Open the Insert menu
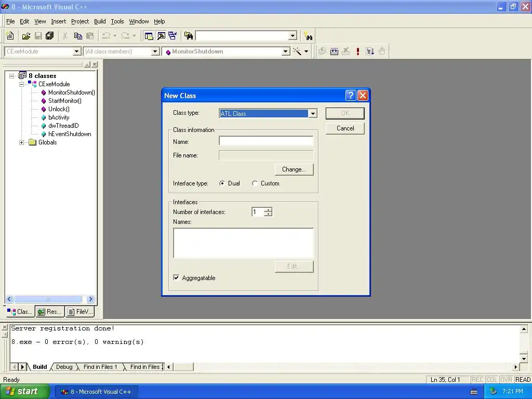 (58, 21)
